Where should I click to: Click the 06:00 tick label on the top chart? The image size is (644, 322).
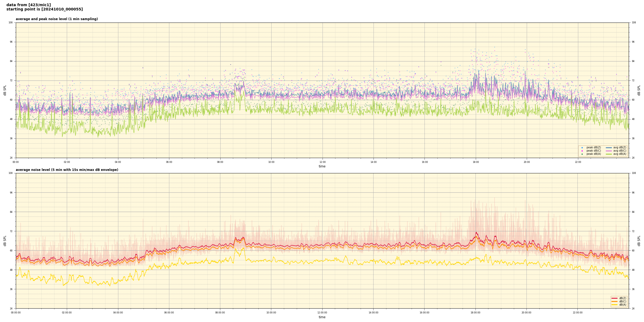(x=169, y=162)
